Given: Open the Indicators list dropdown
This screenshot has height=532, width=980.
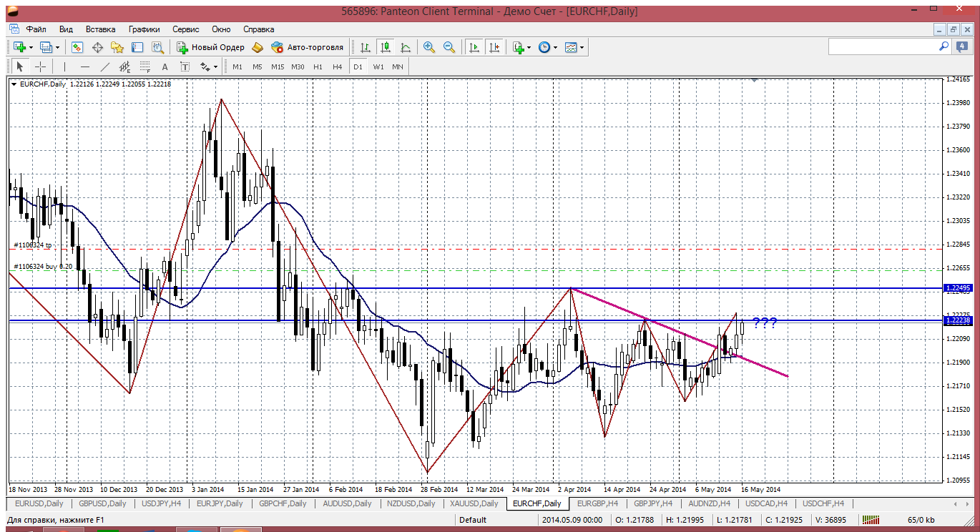Looking at the screenshot, I should 529,47.
